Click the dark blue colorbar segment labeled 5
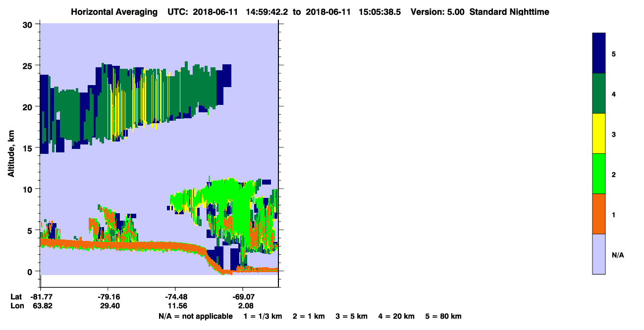 (x=599, y=53)
